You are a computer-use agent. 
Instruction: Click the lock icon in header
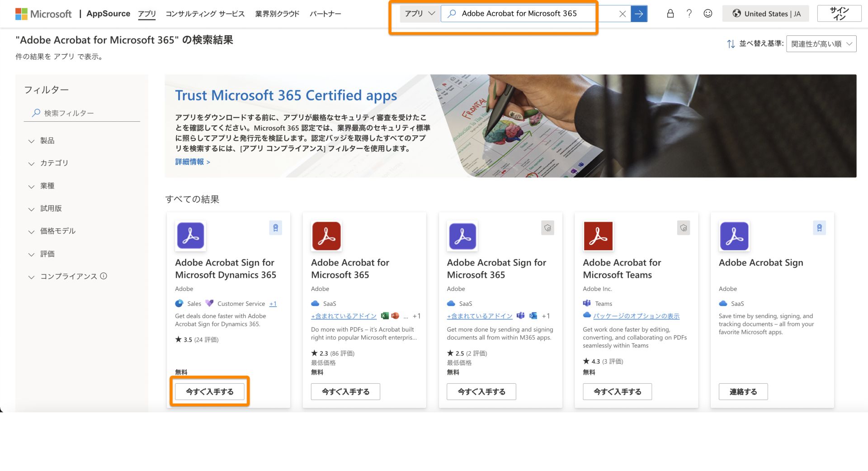pos(670,14)
